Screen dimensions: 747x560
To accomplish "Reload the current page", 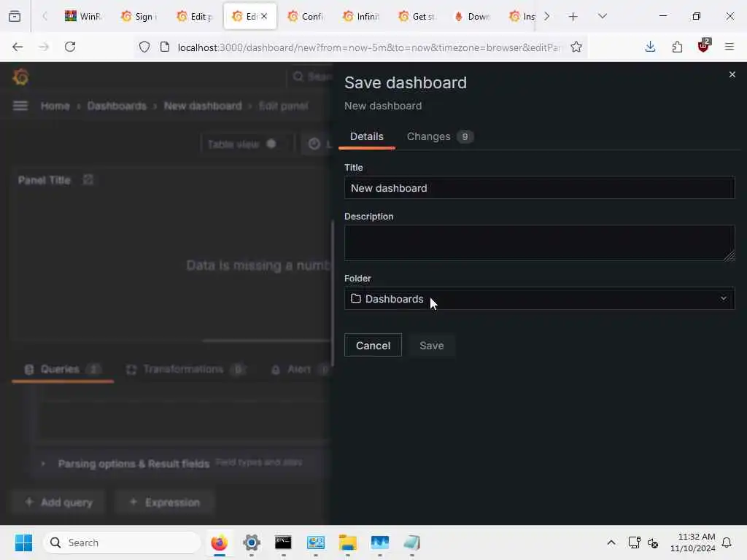I will 70,47.
